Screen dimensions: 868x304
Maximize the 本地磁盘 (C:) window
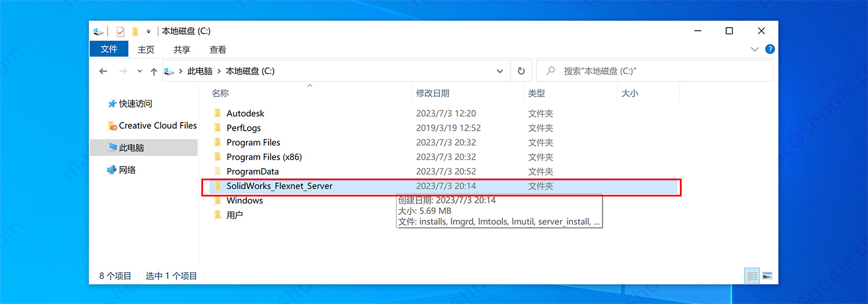[729, 31]
